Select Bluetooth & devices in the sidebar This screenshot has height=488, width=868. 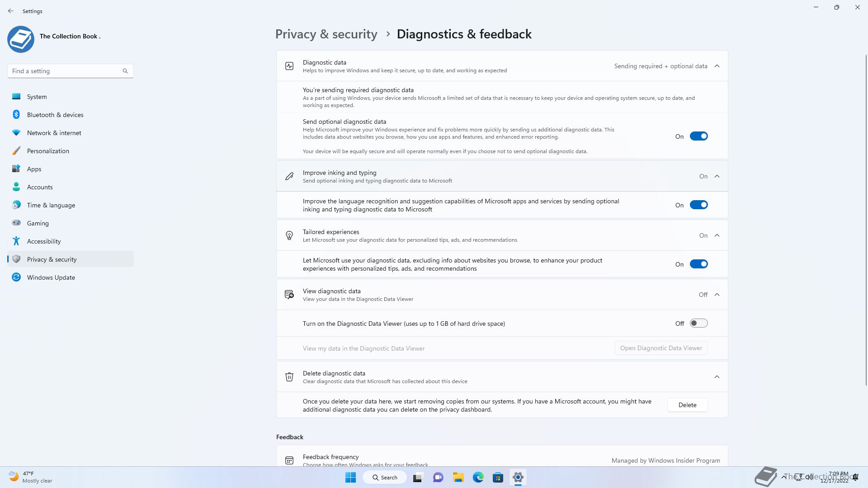[x=71, y=114]
